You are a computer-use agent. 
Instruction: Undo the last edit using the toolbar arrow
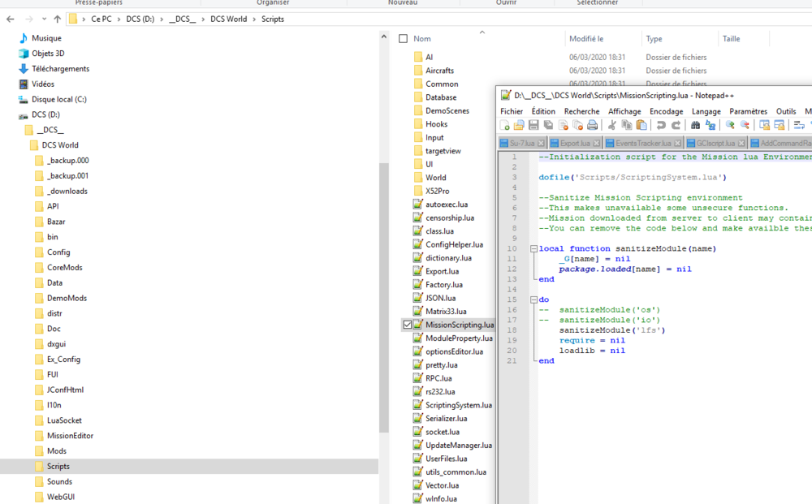click(x=660, y=126)
